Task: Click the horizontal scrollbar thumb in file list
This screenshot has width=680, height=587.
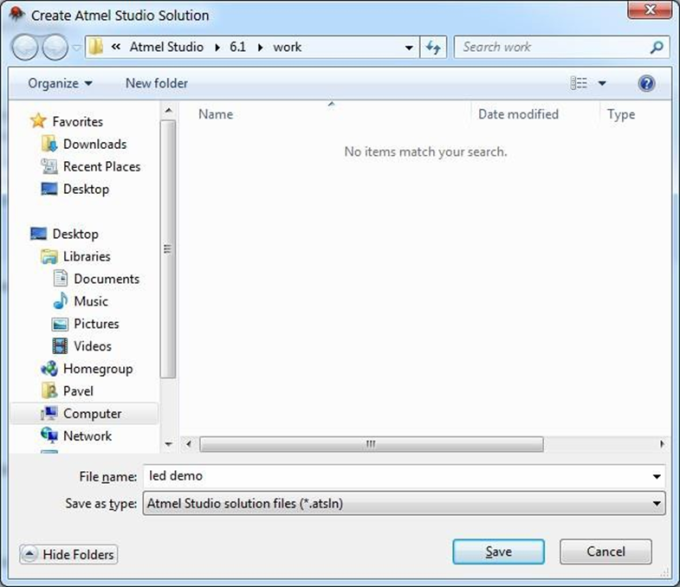Action: pyautogui.click(x=371, y=444)
